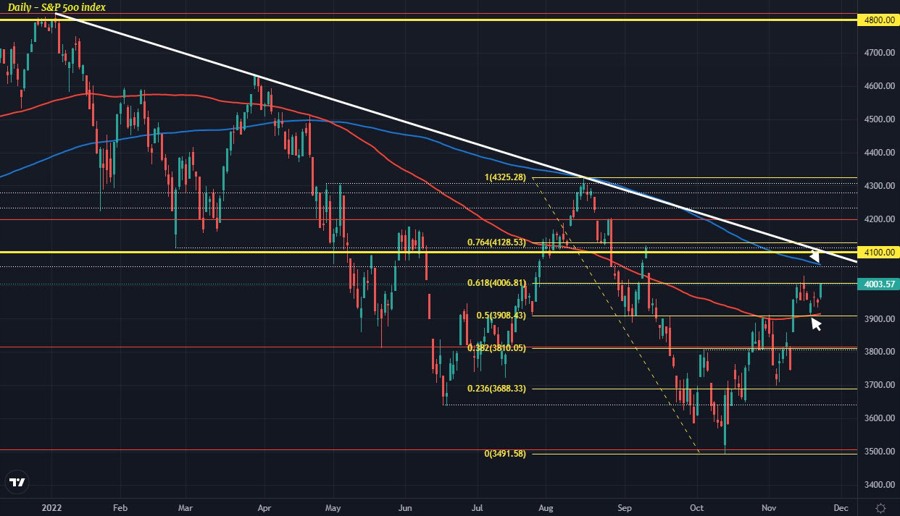Click the Oct label on time axis
This screenshot has height=516, width=900.
[697, 508]
